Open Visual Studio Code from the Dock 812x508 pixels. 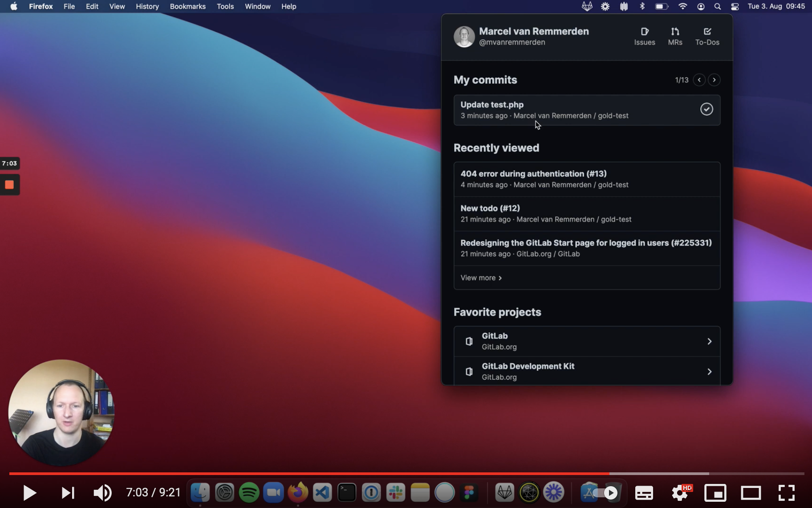point(322,492)
